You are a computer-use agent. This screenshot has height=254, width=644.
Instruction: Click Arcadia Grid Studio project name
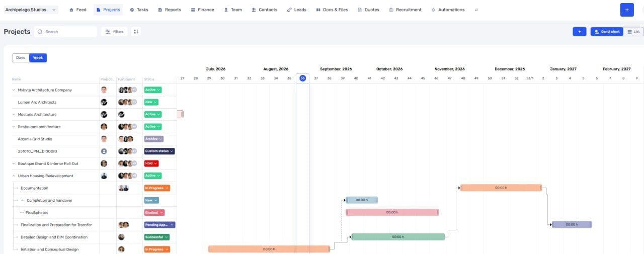[35, 139]
